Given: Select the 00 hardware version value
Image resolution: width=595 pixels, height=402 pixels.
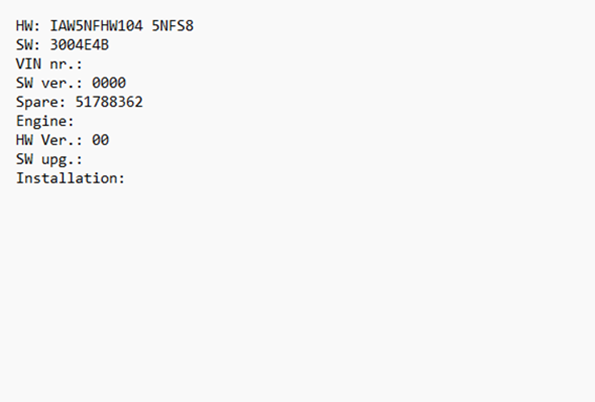Looking at the screenshot, I should pos(101,140).
